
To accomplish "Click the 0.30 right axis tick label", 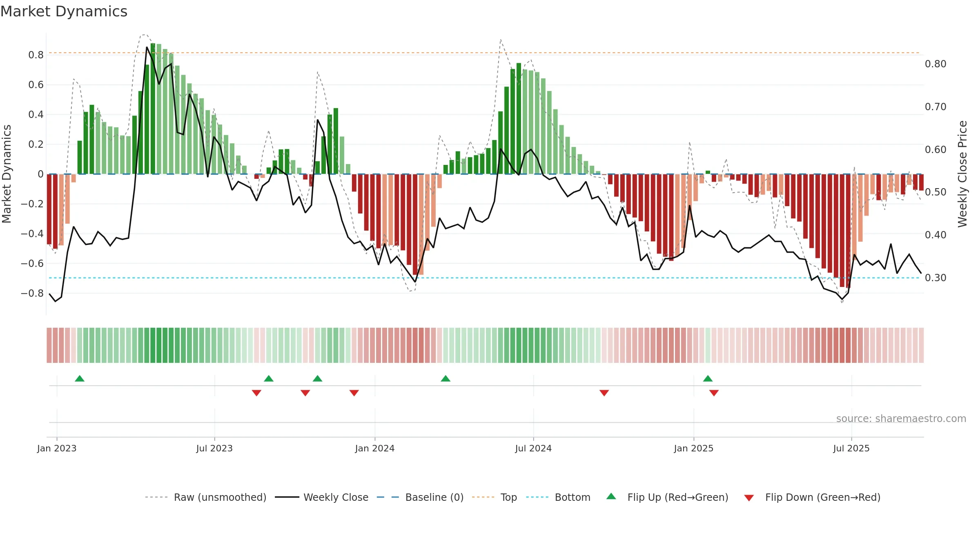I will point(935,278).
